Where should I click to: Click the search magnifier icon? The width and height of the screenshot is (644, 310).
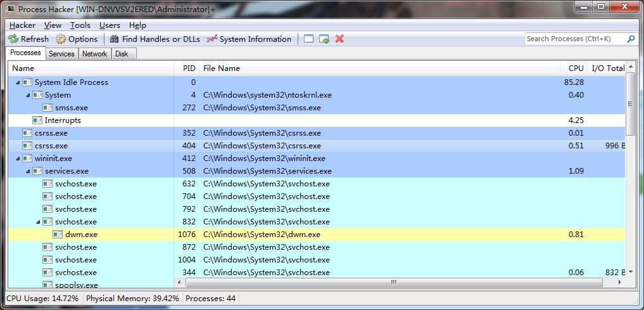click(631, 39)
